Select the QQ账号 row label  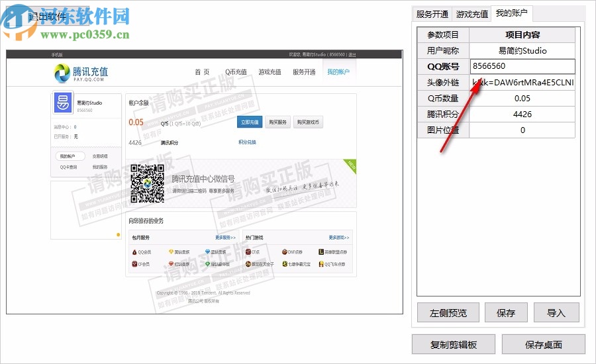[x=443, y=66]
